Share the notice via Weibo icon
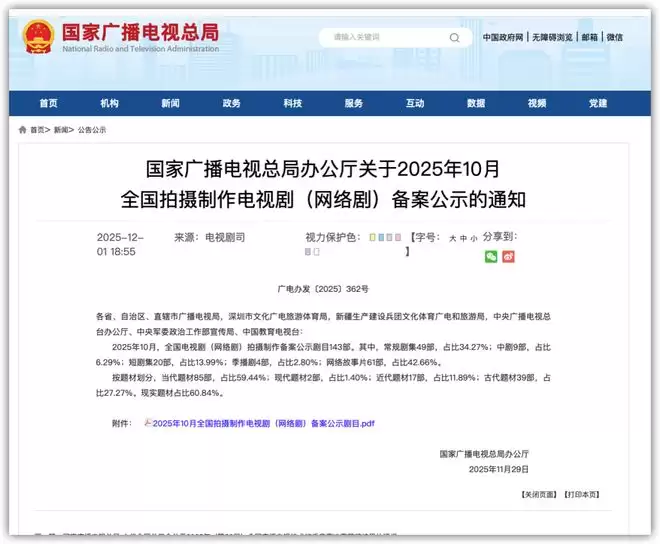Image resolution: width=660 pixels, height=544 pixels. [508, 256]
